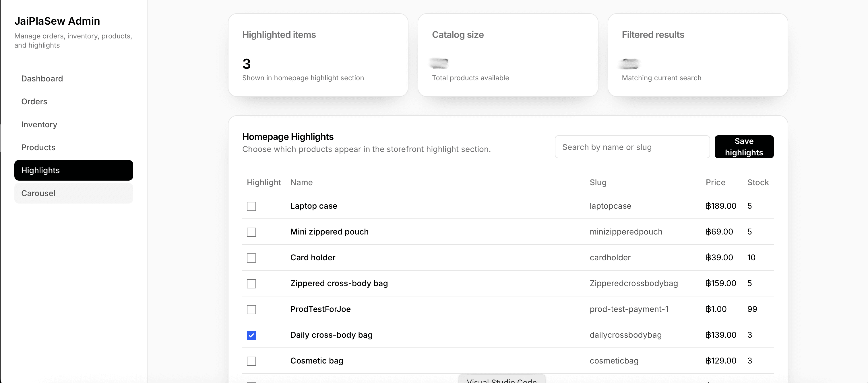Toggle highlight for Zippered cross-body bag

pyautogui.click(x=251, y=283)
